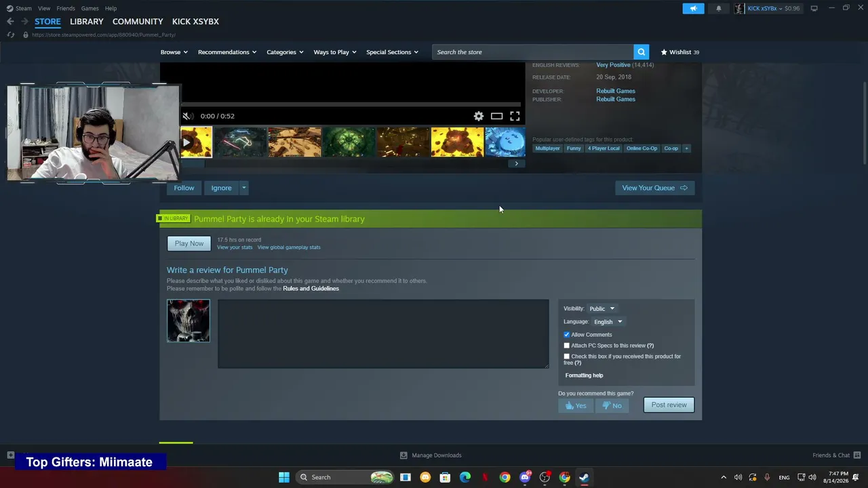Toggle the Allow Comments checkbox

(x=567, y=335)
